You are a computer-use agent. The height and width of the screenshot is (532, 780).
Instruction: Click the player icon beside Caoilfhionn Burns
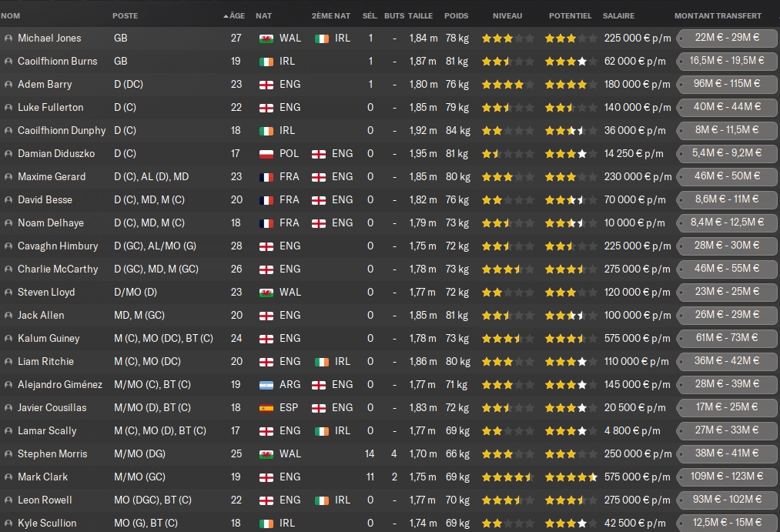(8, 62)
